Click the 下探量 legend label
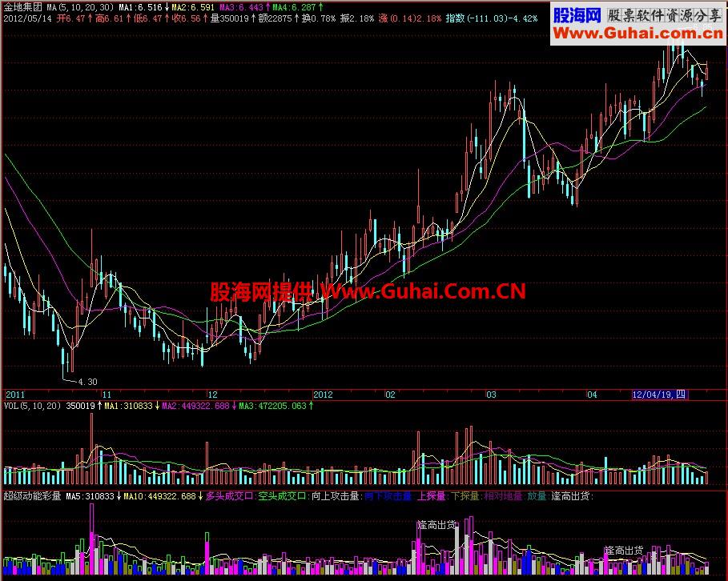The image size is (728, 581). 465,496
